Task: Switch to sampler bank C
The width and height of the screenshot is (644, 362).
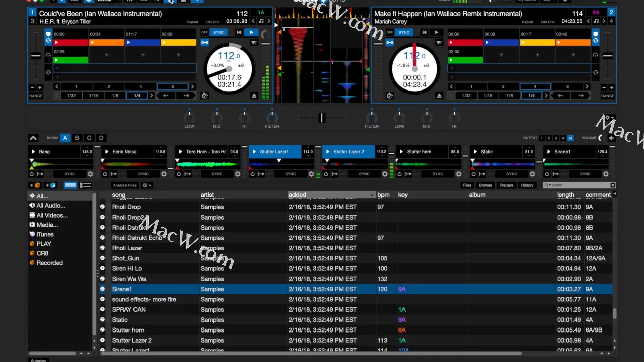Action: tap(89, 138)
